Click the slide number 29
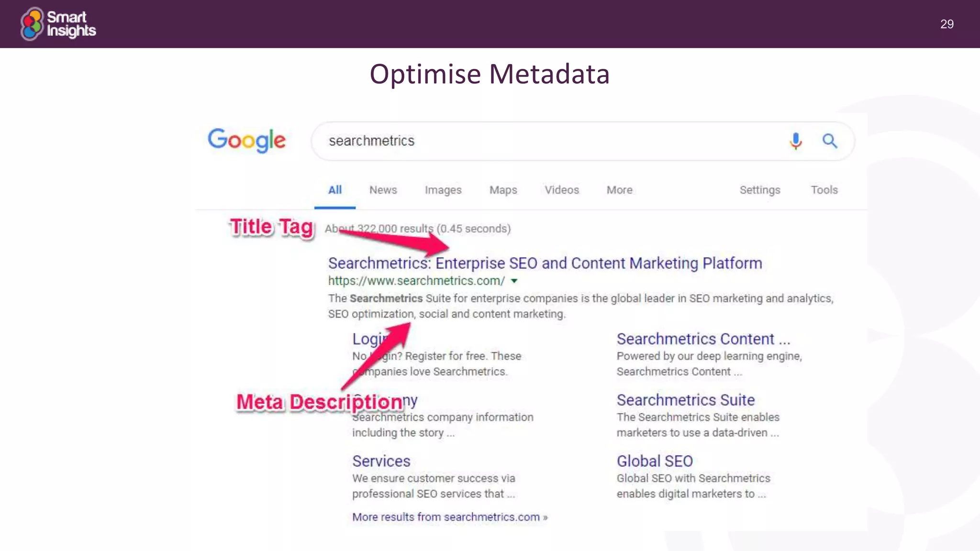Viewport: 980px width, 551px height. coord(947,24)
